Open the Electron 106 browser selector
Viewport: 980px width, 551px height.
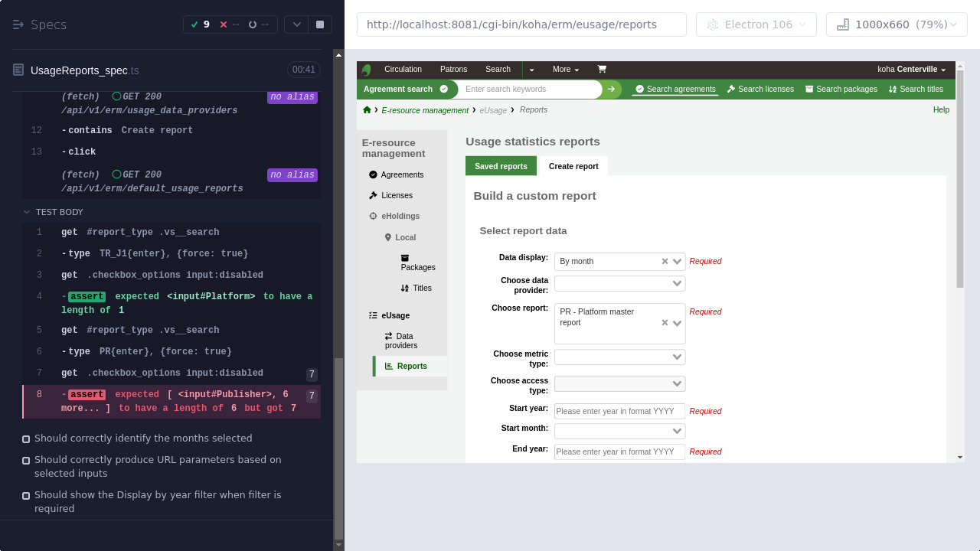coord(756,24)
